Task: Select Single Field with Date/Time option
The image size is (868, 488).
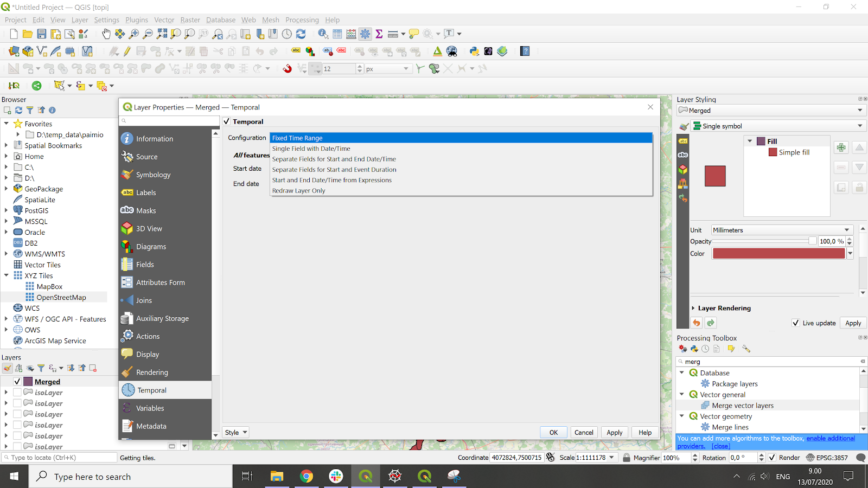Action: [x=461, y=149]
